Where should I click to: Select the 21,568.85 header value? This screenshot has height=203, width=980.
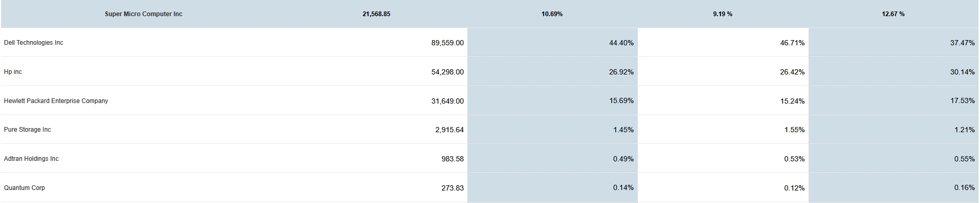point(376,14)
